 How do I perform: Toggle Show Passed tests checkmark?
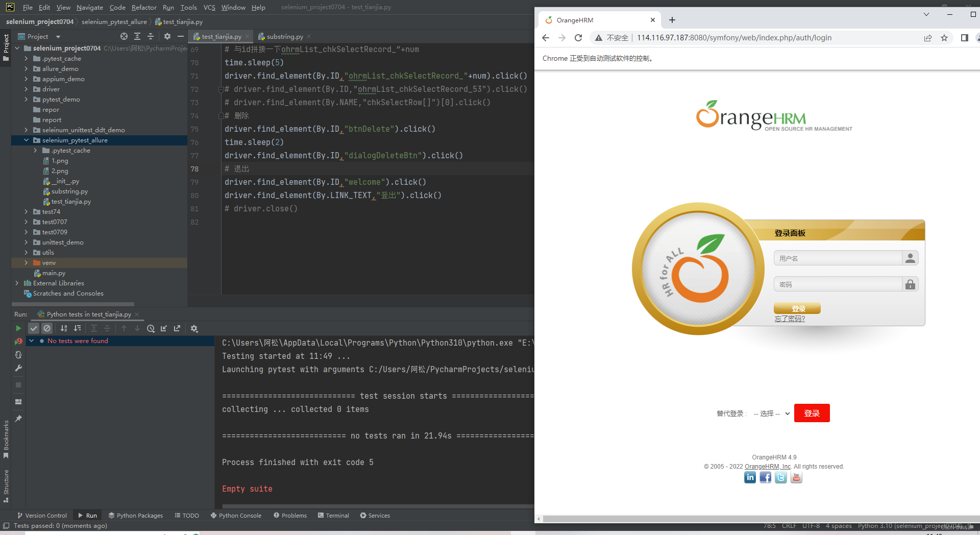[x=34, y=328]
